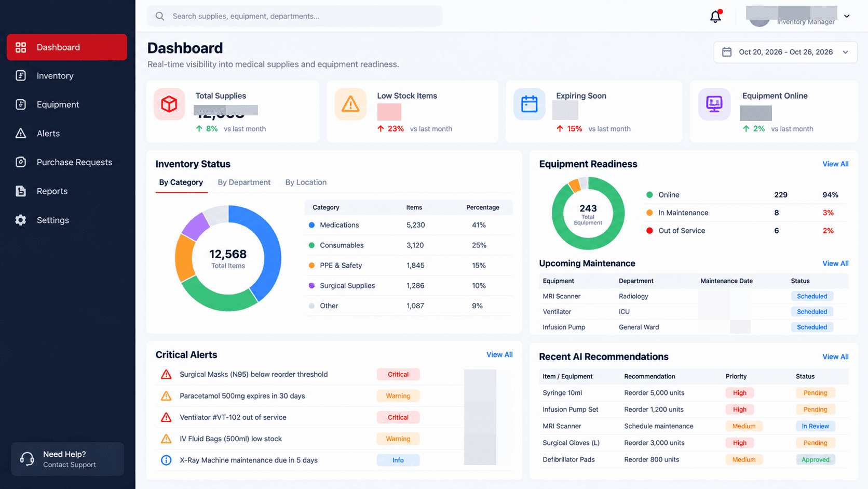This screenshot has height=489, width=868.
Task: Click the Equipment sidebar icon
Action: 21,104
